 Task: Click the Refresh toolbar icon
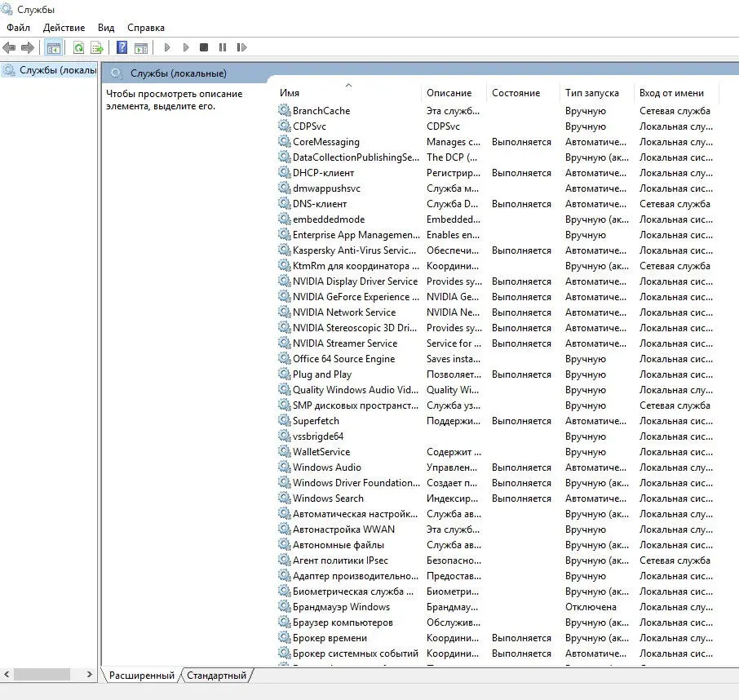click(78, 47)
